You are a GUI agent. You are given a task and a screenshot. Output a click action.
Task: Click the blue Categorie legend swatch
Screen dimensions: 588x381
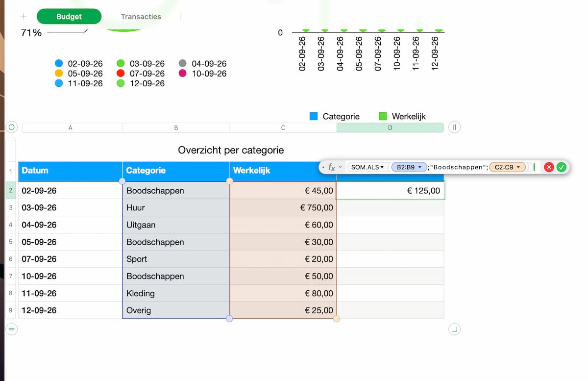314,116
